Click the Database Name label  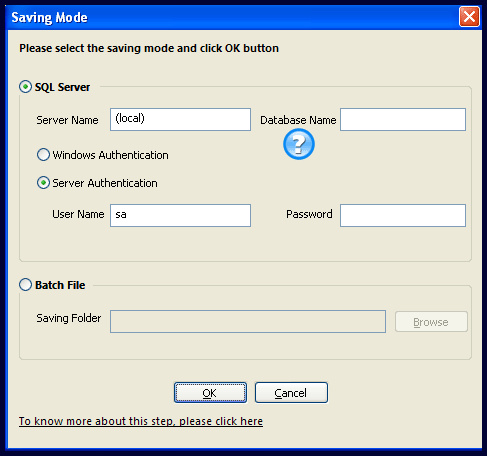298,120
